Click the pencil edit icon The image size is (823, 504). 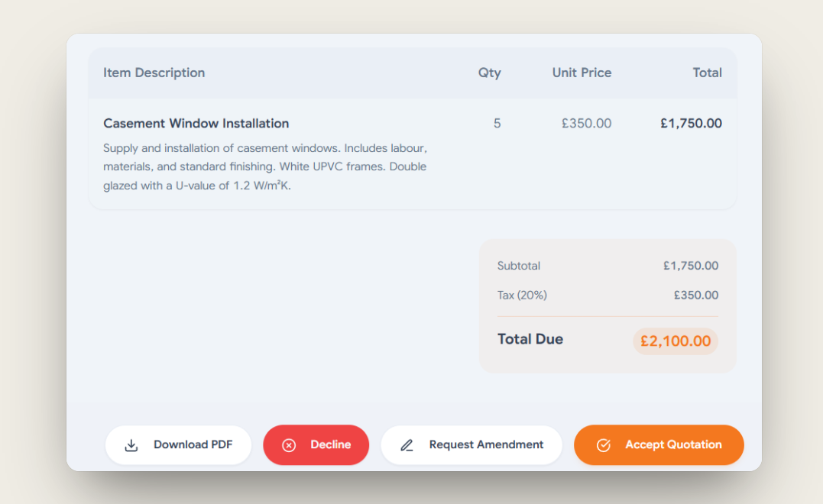(407, 445)
